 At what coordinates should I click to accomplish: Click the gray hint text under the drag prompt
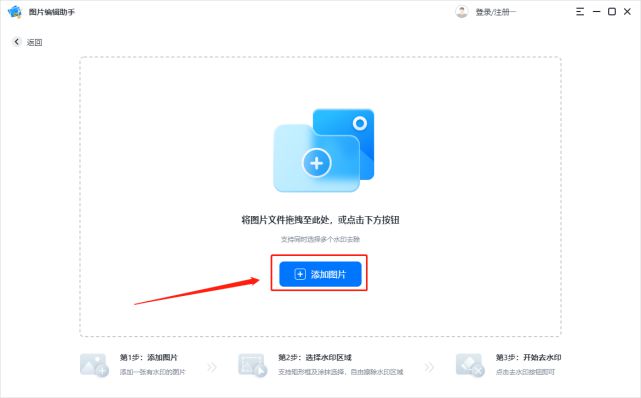[x=320, y=239]
